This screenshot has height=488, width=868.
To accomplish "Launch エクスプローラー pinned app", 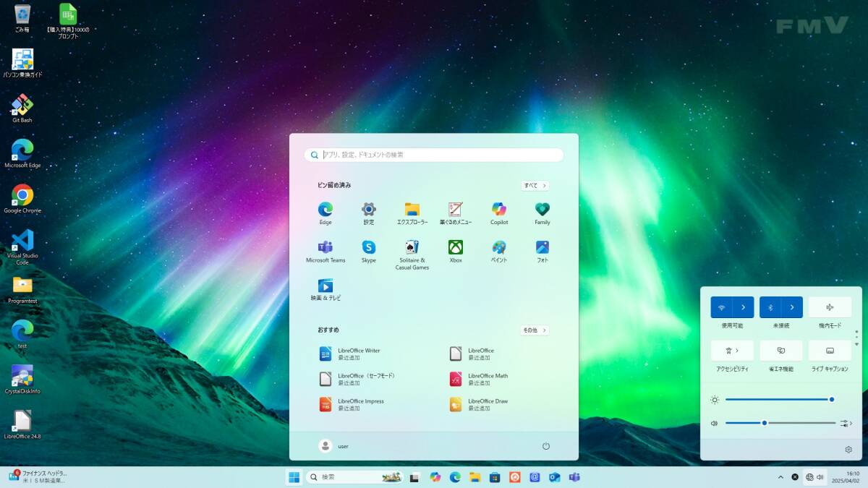I will pyautogui.click(x=412, y=213).
